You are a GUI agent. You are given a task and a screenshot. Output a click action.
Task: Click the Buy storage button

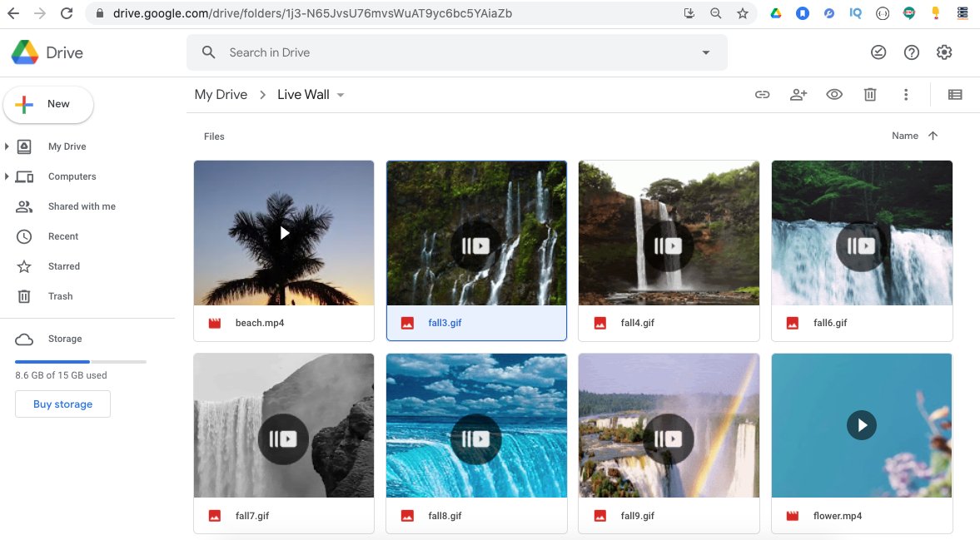(62, 404)
